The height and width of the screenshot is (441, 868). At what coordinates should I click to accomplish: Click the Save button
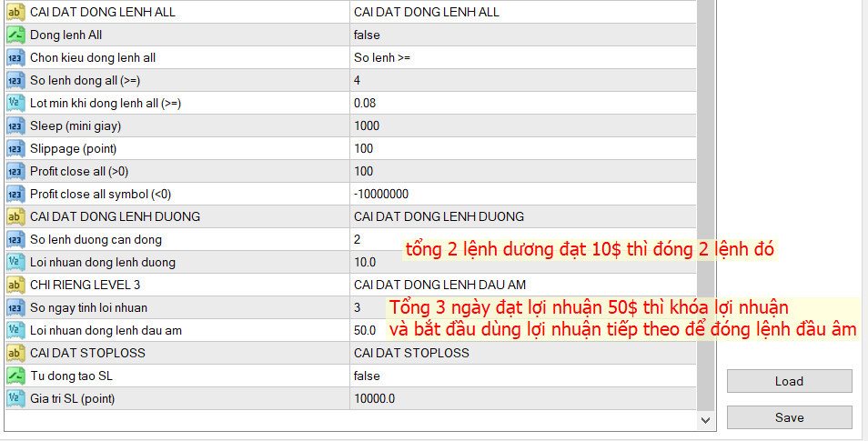tap(790, 417)
